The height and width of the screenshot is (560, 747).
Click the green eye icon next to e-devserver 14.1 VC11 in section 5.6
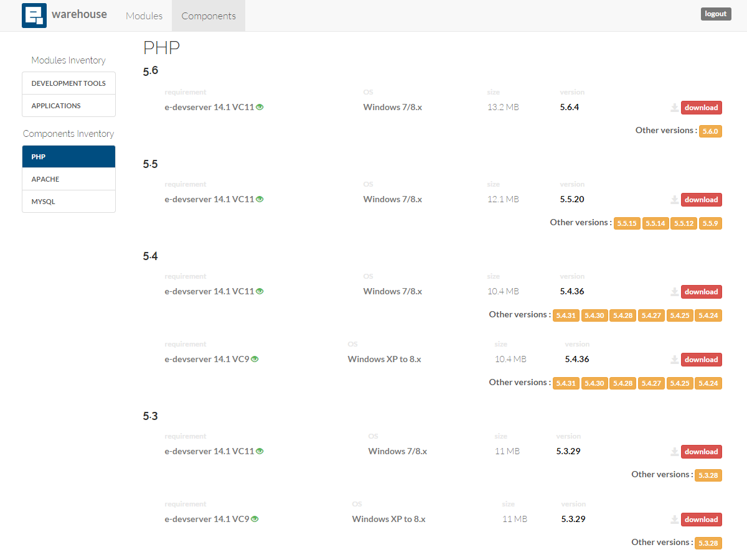[x=260, y=106]
